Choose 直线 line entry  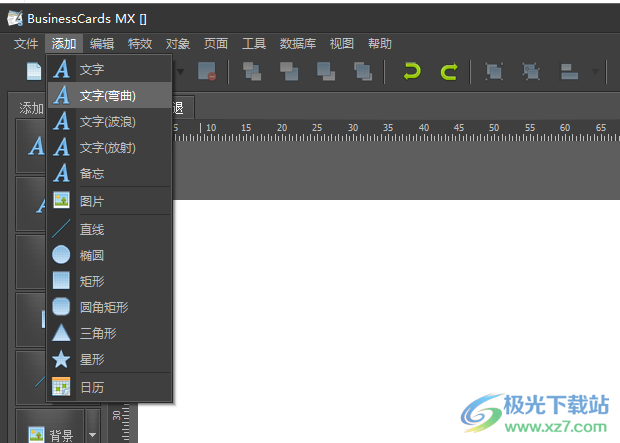pyautogui.click(x=110, y=229)
